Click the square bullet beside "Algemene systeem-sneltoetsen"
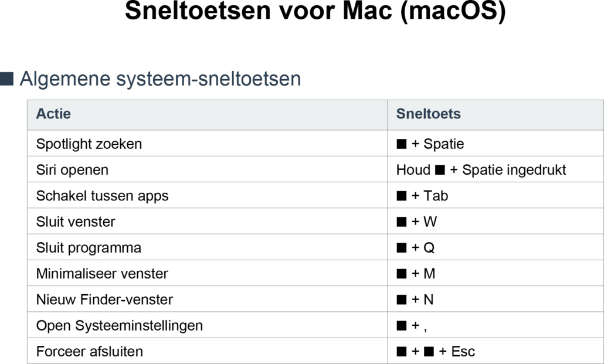This screenshot has height=364, width=604. (6, 79)
